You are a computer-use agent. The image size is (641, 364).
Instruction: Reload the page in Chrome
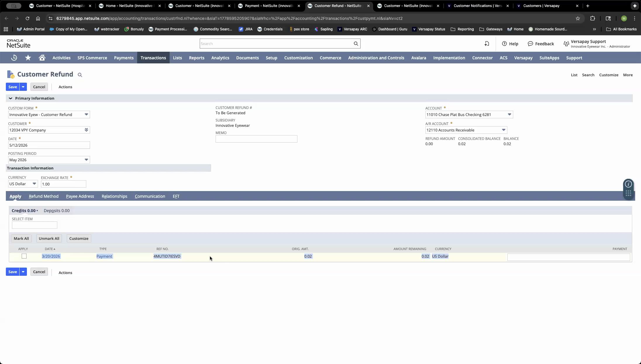pos(27,18)
